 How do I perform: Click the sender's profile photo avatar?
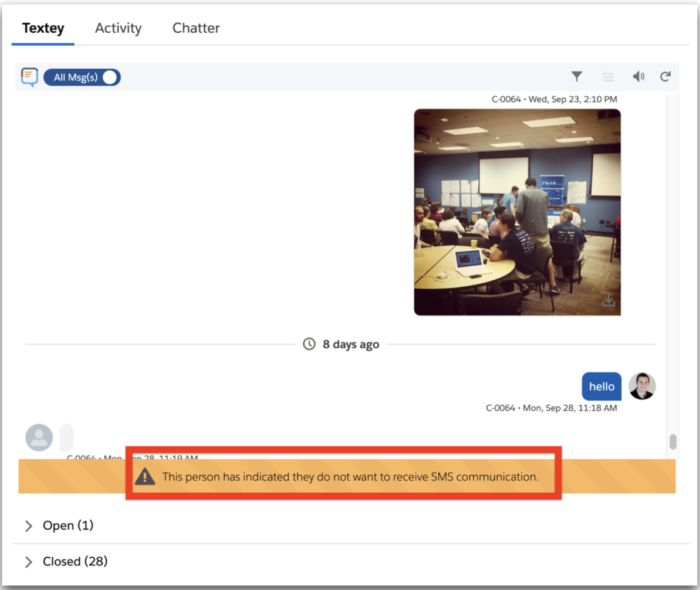click(x=642, y=386)
